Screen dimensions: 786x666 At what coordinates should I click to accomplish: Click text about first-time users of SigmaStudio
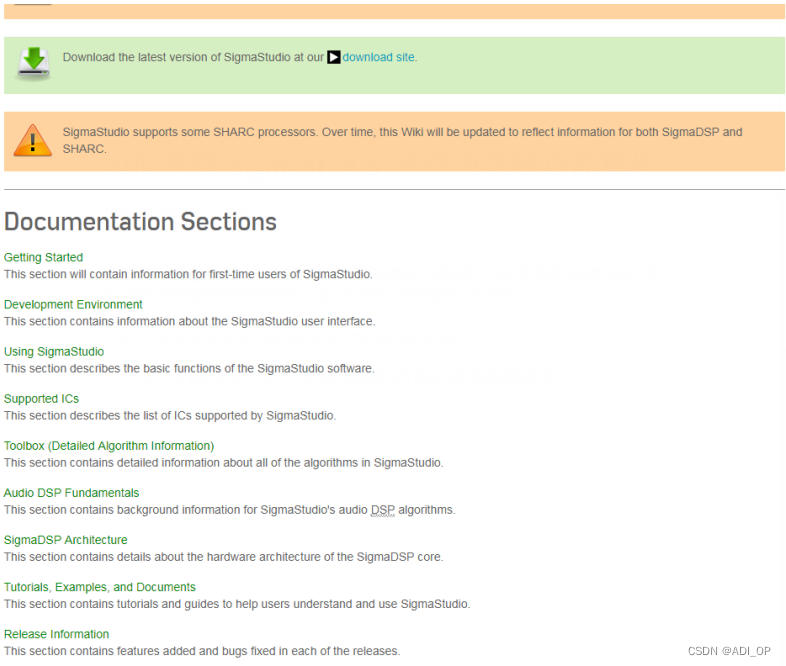188,274
